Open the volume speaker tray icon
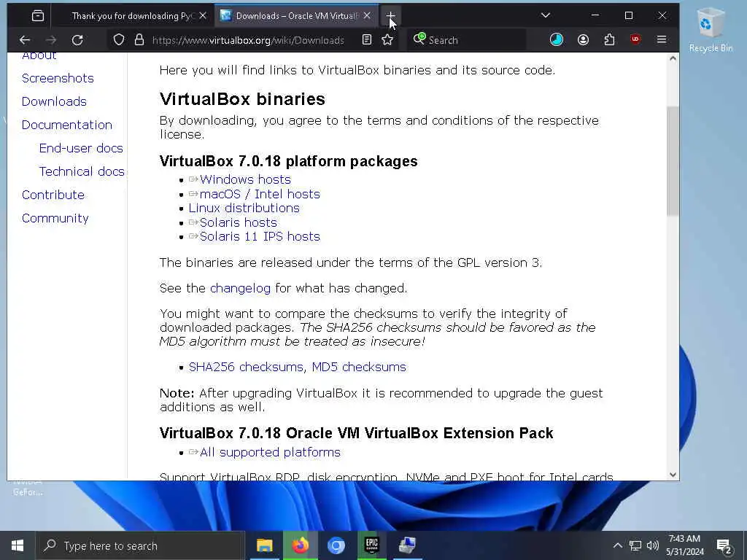The width and height of the screenshot is (747, 560). click(x=653, y=545)
